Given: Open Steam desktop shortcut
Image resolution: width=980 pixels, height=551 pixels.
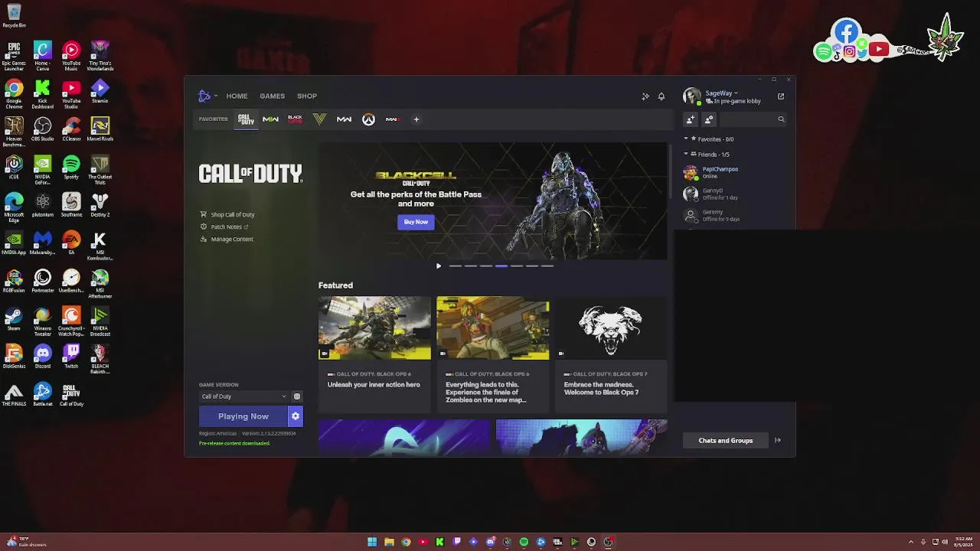Looking at the screenshot, I should click(x=14, y=319).
